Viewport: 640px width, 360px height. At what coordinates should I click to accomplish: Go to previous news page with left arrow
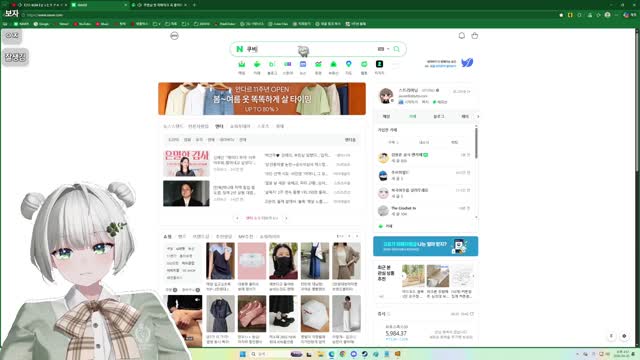[238, 218]
